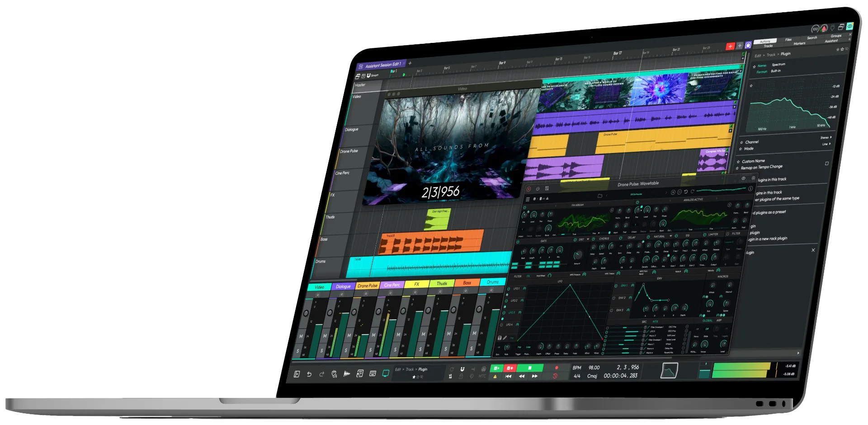This screenshot has height=425, width=868.
Task: Solo the Dialogue mixer channel
Action: coord(321,350)
